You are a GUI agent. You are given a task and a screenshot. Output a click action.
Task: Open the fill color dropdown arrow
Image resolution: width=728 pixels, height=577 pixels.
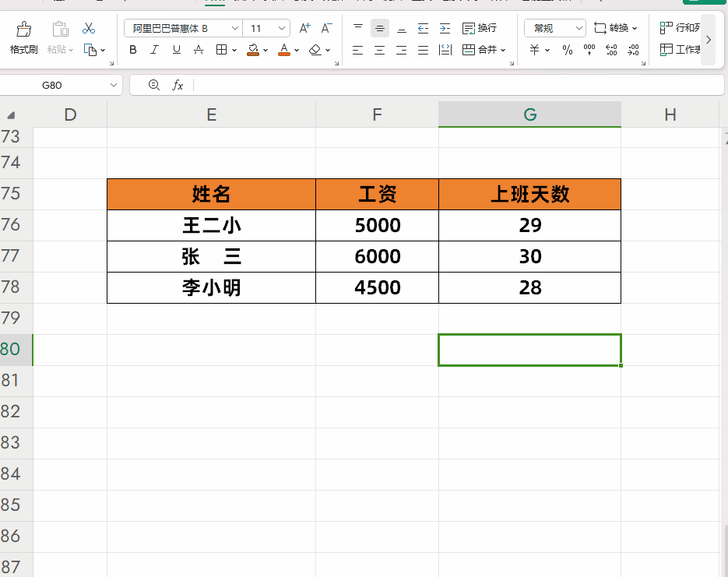tap(266, 50)
